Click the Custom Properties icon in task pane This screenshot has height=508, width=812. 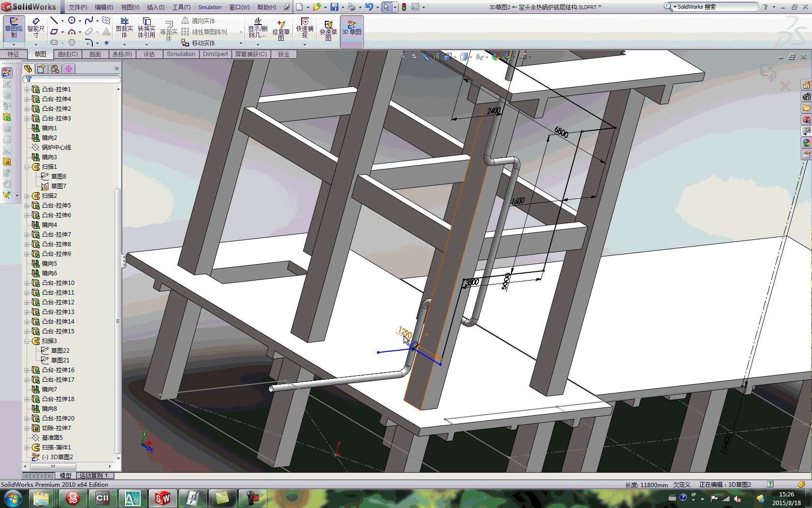(806, 154)
